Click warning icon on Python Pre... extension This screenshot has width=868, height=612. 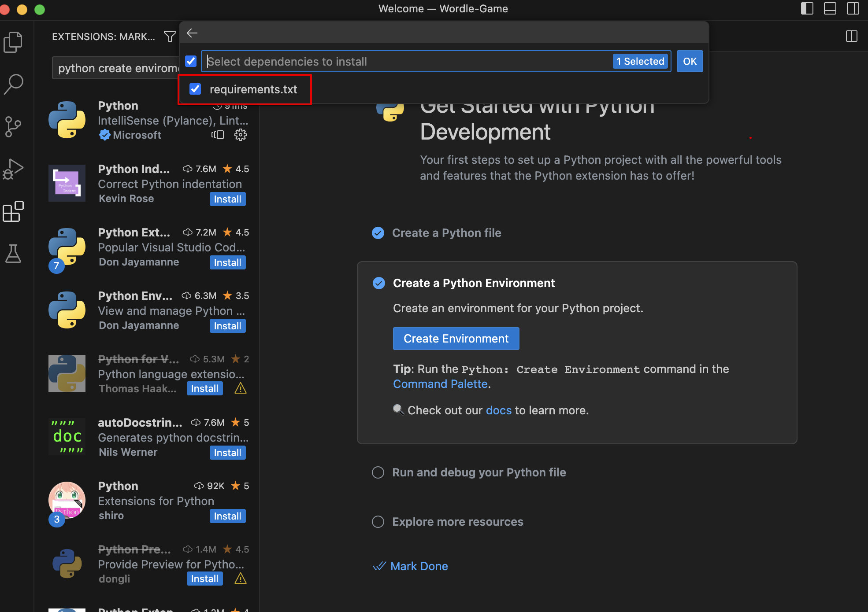pos(241,579)
